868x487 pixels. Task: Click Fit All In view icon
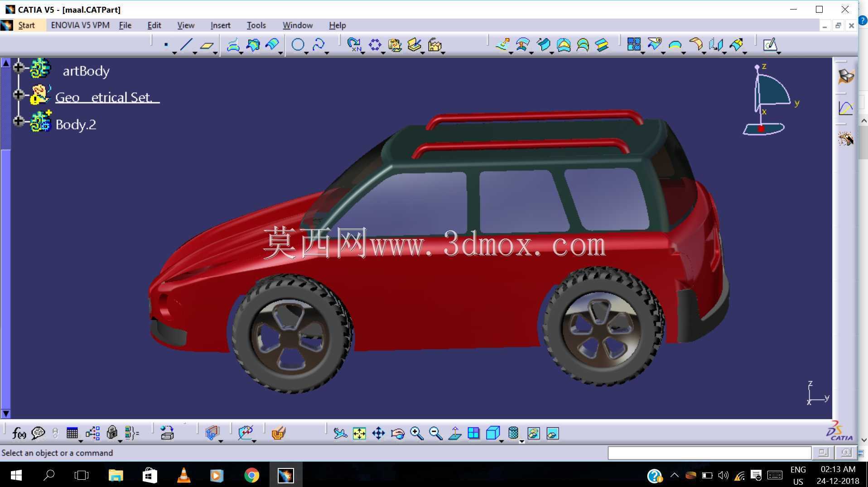(x=359, y=433)
